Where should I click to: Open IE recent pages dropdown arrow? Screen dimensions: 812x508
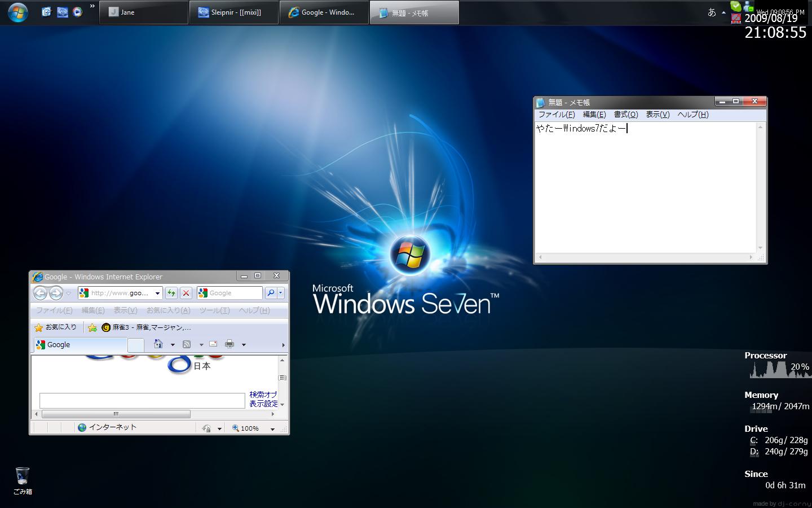pyautogui.click(x=69, y=293)
